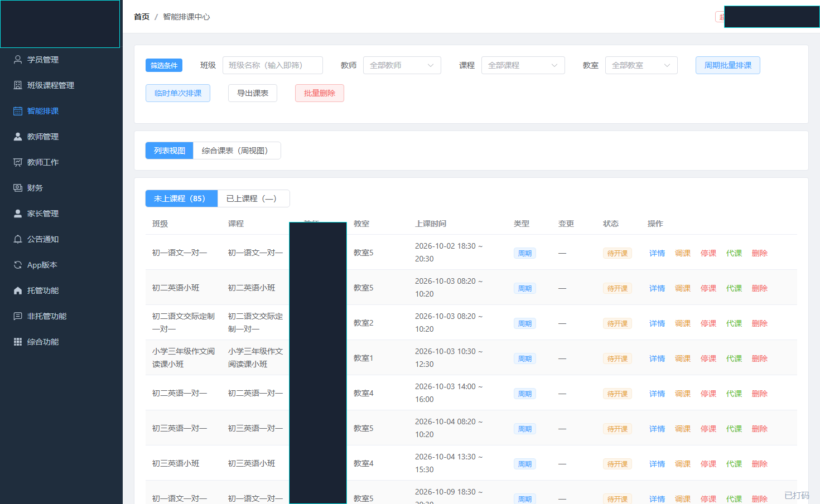820x504 pixels.
Task: Switch to 列表视图 tab
Action: 170,151
